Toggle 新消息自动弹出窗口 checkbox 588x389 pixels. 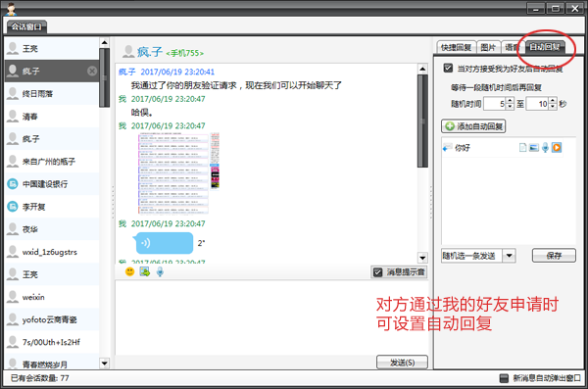coord(504,378)
